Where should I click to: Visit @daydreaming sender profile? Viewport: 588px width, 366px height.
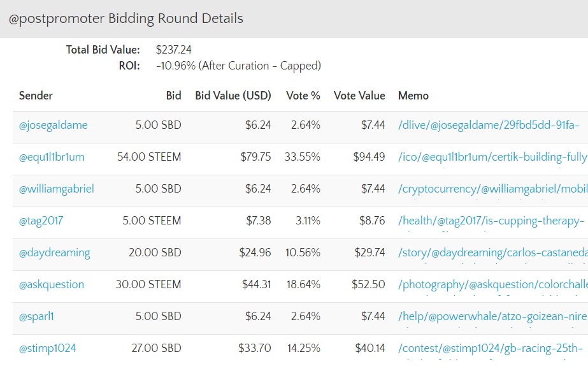(54, 253)
